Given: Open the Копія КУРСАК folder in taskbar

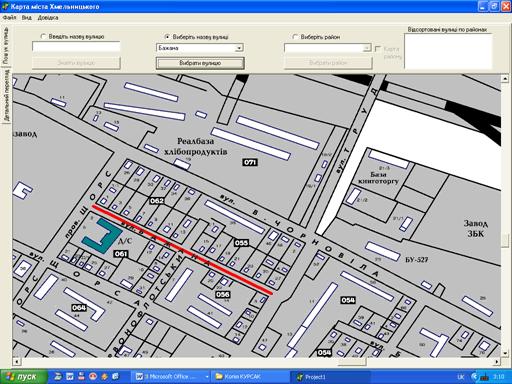Looking at the screenshot, I should [x=250, y=377].
